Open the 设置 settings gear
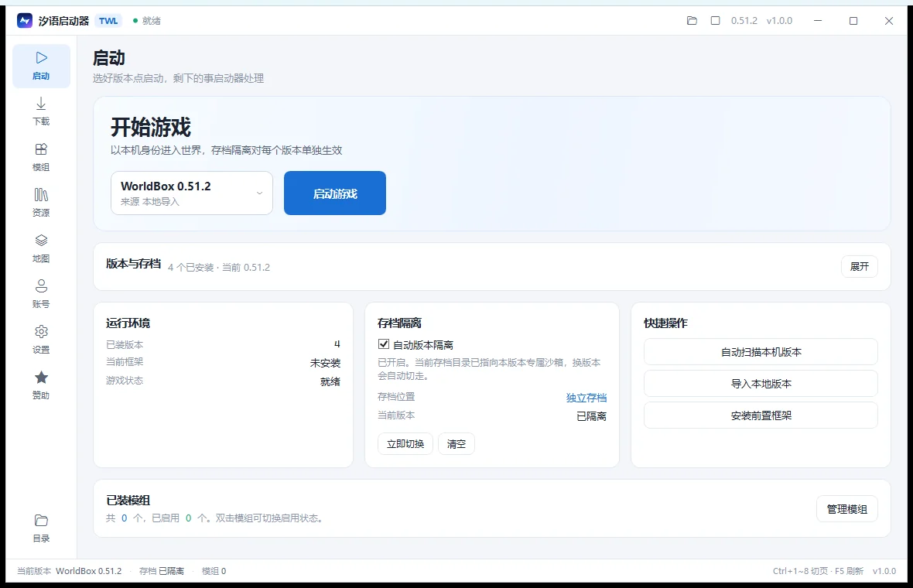 coord(41,340)
